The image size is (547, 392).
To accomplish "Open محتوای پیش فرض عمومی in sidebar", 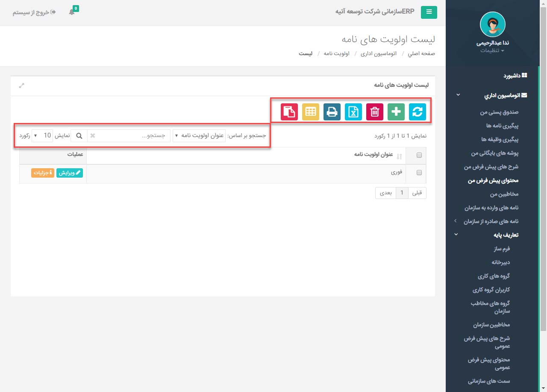I will click(x=489, y=363).
